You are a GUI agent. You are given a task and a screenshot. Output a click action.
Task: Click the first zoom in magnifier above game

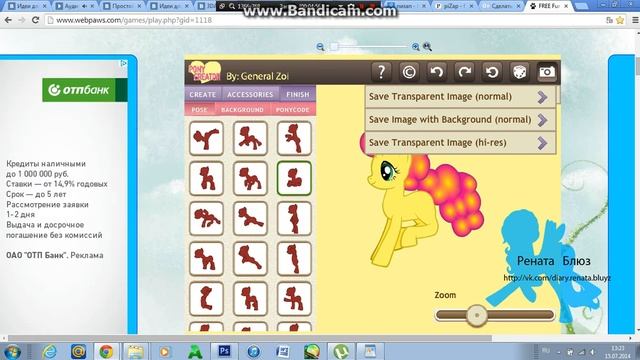click(416, 47)
